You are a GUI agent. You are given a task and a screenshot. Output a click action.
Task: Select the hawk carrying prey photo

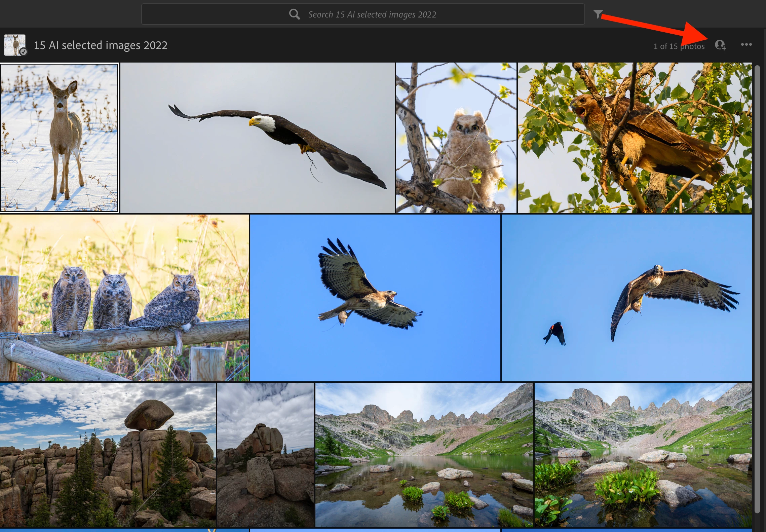[375, 298]
